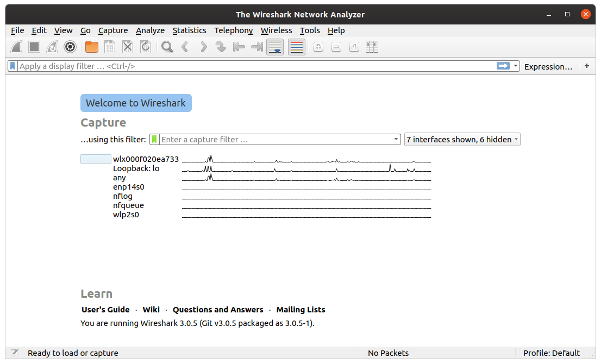Click the Restart Capture icon
601x364 pixels.
pos(52,47)
